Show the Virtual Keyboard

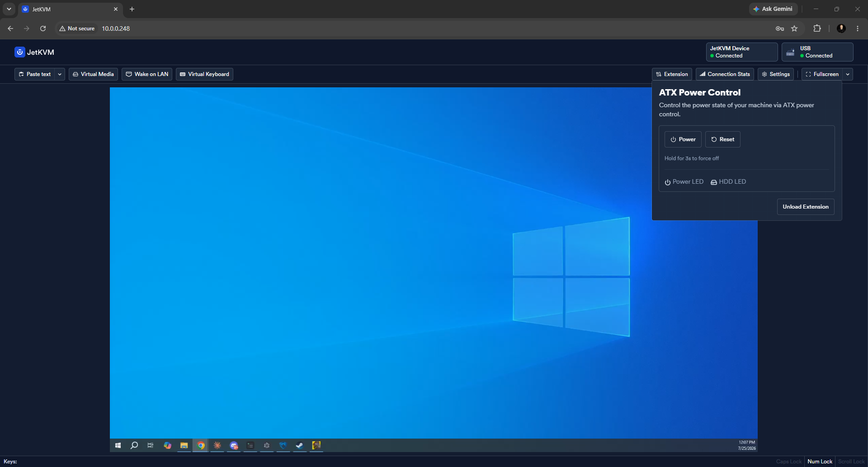204,74
